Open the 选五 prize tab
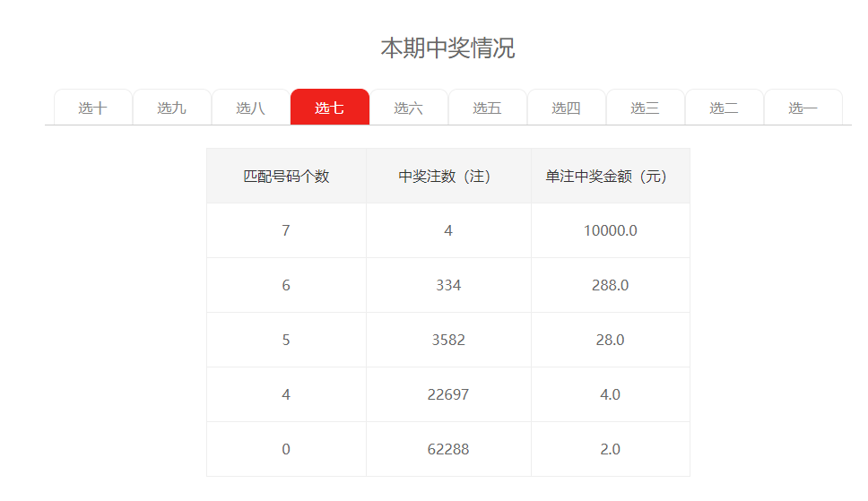 click(487, 108)
